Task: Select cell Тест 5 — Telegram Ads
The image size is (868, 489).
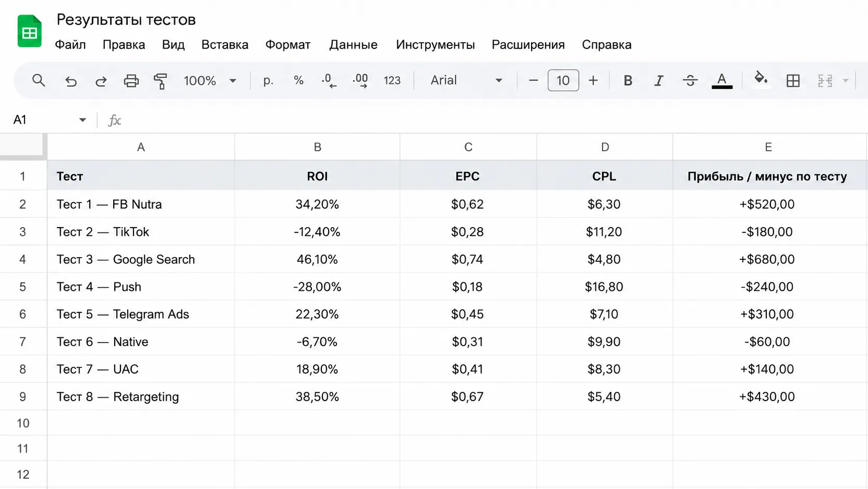Action: click(141, 314)
